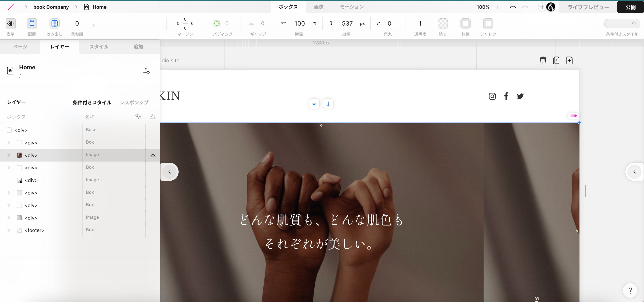Open Twitter icon in site header
Screen dimensions: 644x302
pos(520,96)
